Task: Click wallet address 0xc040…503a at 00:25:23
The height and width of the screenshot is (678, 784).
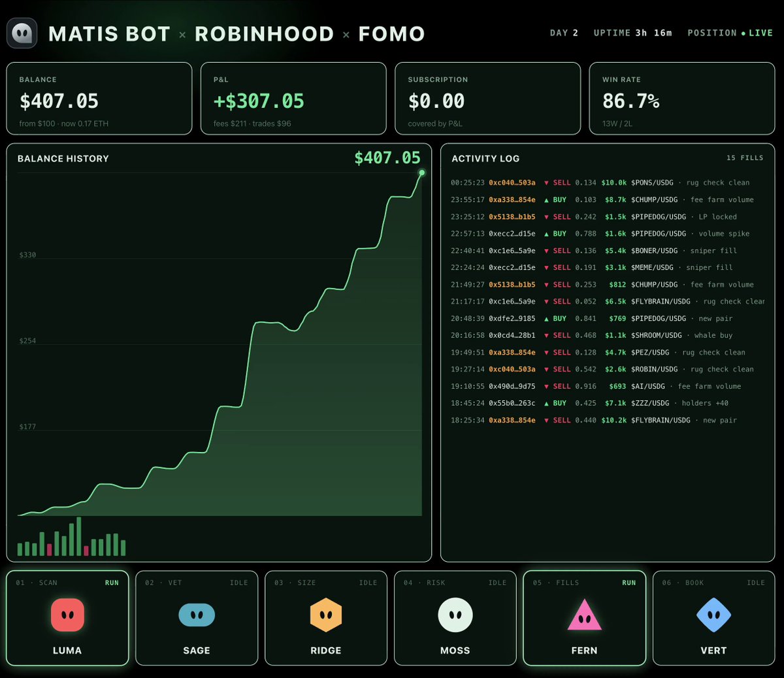Action: 512,183
